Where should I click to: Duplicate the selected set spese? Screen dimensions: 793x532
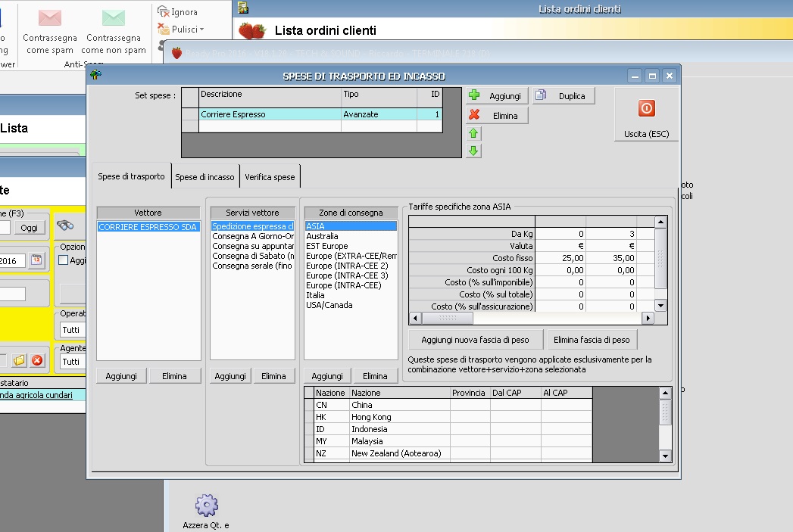(564, 96)
